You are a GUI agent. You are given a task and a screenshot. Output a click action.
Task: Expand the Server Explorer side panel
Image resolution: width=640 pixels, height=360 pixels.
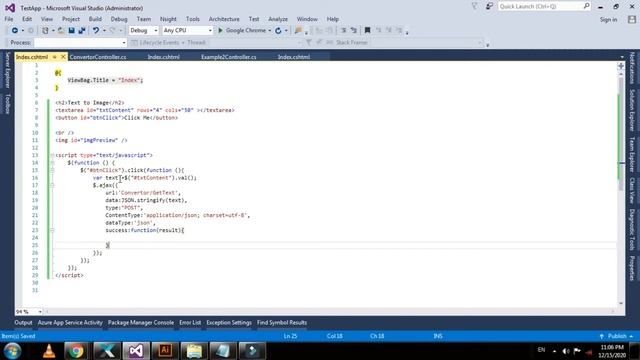pos(7,69)
